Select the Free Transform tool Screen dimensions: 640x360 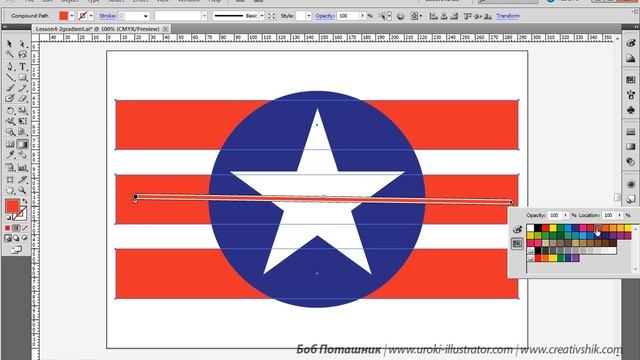(22, 121)
